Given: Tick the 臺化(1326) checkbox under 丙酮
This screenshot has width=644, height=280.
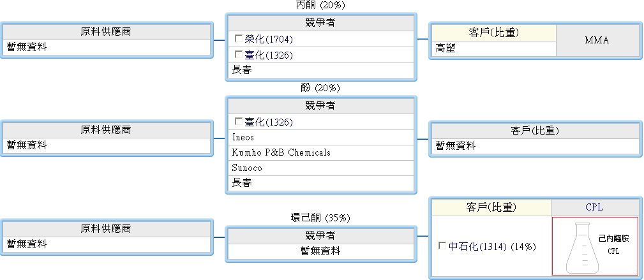Looking at the screenshot, I should 239,55.
